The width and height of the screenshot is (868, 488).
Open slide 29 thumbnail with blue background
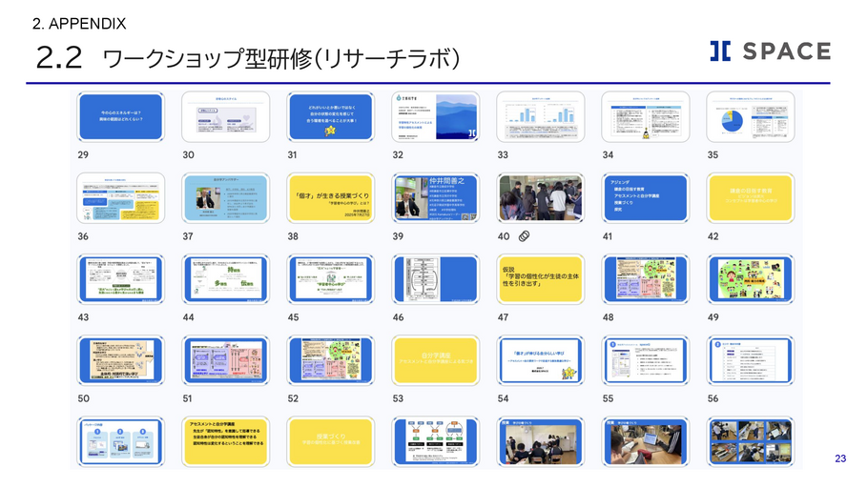click(x=121, y=117)
